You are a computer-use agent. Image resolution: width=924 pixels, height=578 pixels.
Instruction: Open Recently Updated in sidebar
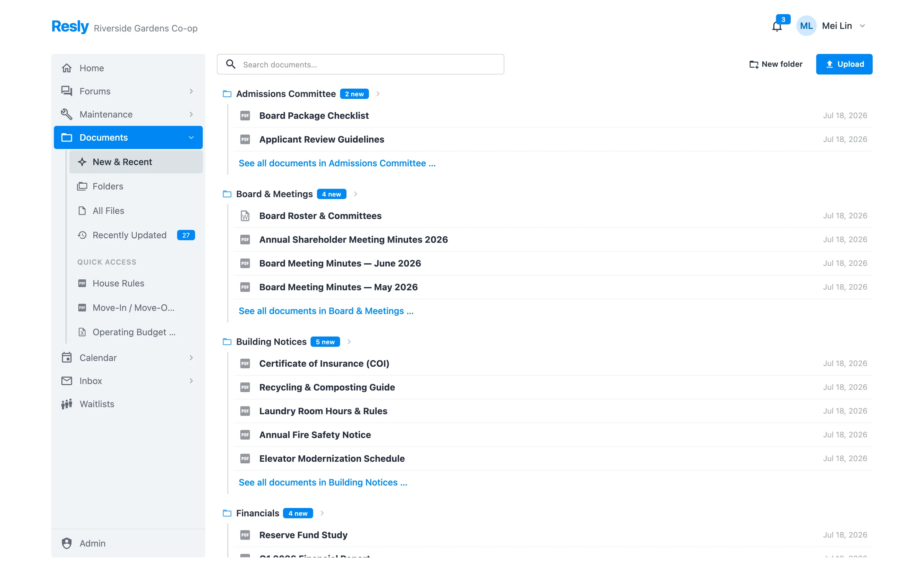coord(136,235)
